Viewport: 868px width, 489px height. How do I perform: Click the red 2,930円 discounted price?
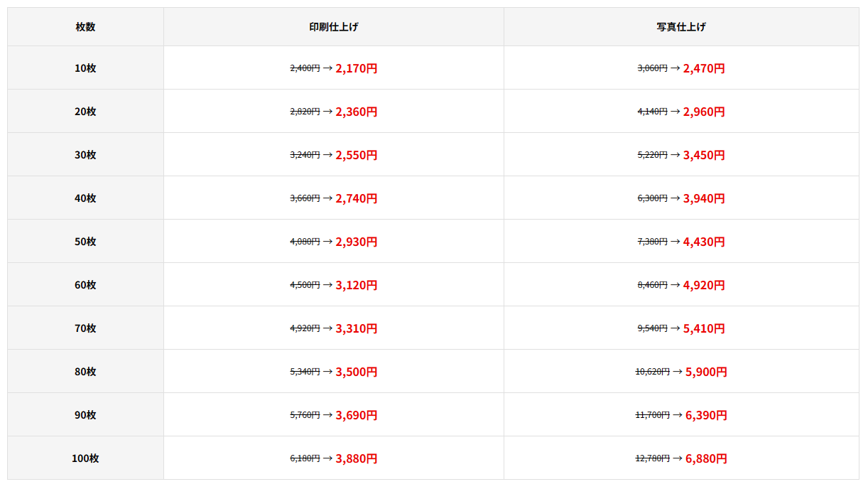tap(357, 242)
